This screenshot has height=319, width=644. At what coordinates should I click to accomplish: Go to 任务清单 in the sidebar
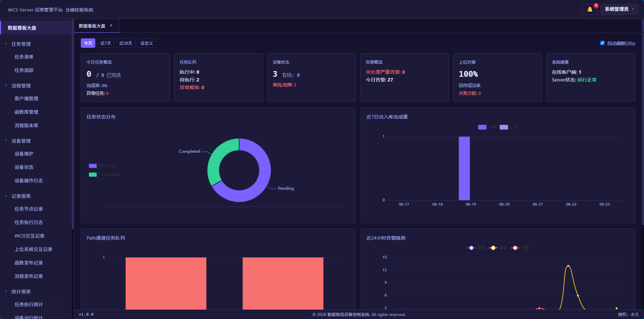(x=24, y=57)
